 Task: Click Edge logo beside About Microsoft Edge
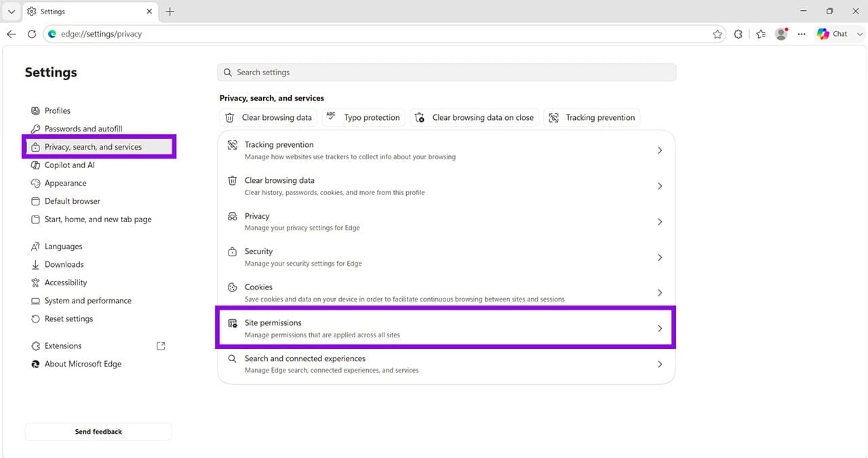click(x=36, y=365)
